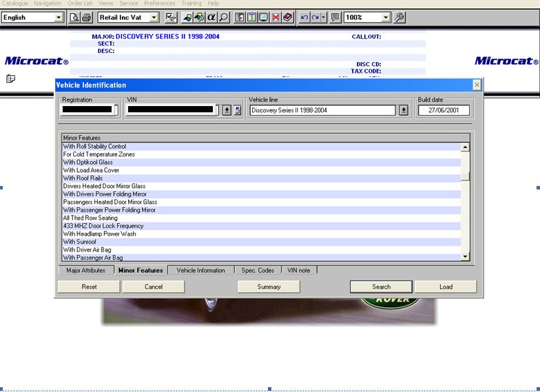Click the red book toolbar icon
Screen dimensions: 540x392
tap(288, 17)
